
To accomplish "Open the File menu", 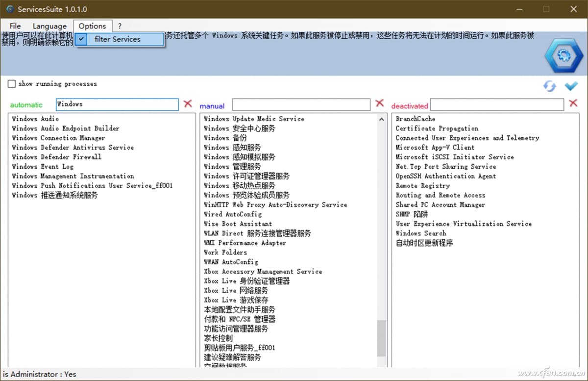I will coord(15,26).
